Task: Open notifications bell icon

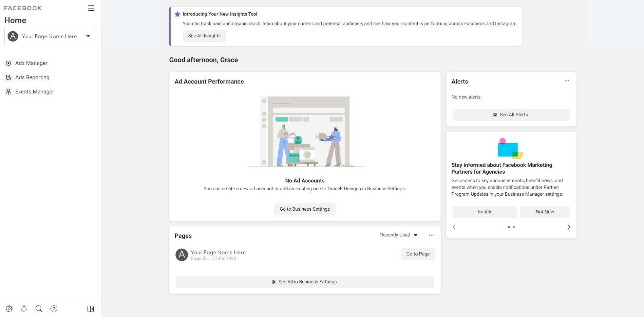Action: (24, 309)
